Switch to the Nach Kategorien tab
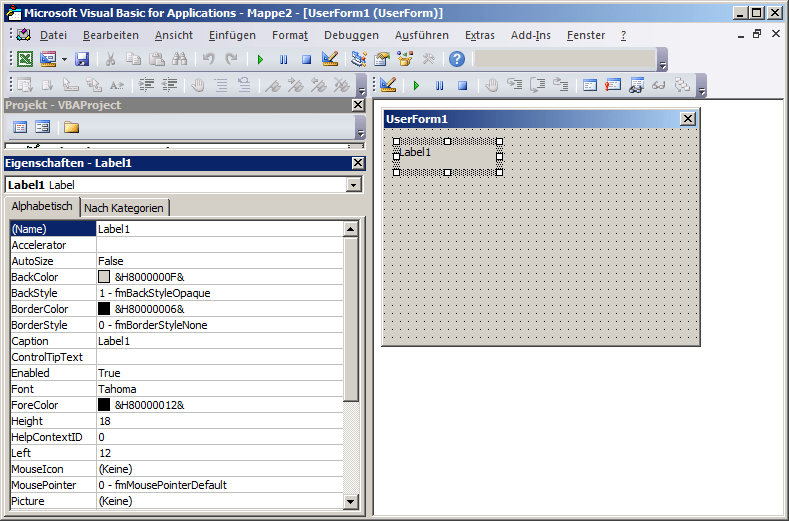 tap(124, 208)
